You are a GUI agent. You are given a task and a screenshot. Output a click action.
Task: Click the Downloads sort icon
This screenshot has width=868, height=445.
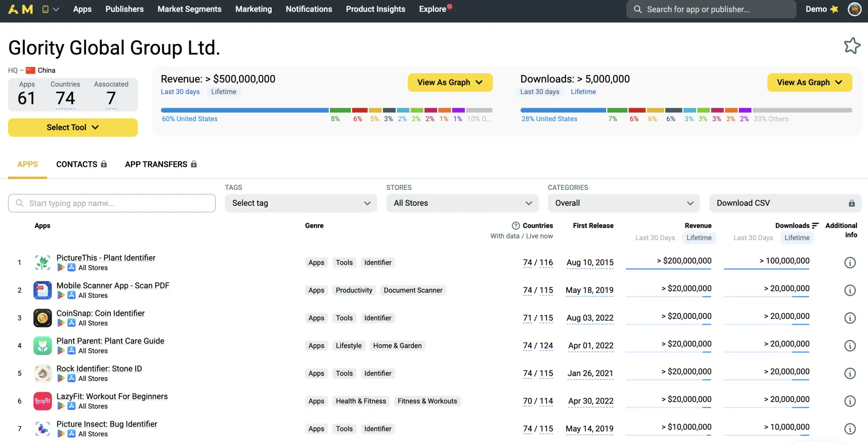815,226
